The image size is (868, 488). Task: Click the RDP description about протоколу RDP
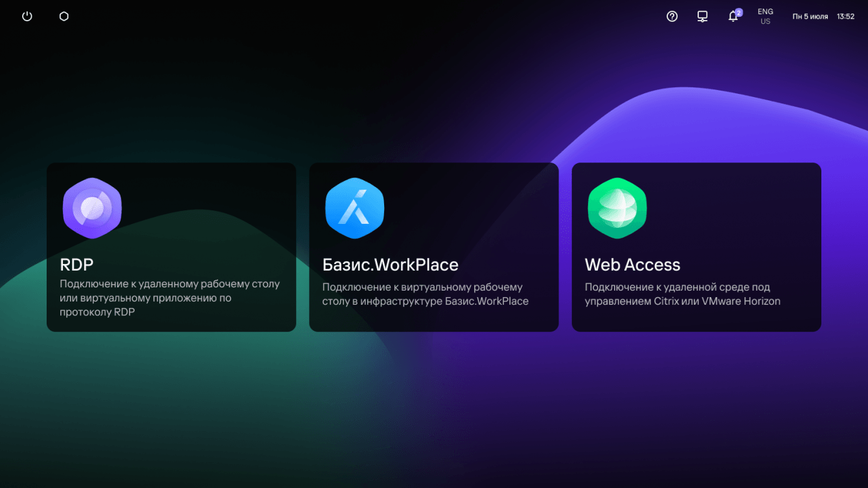coord(170,298)
